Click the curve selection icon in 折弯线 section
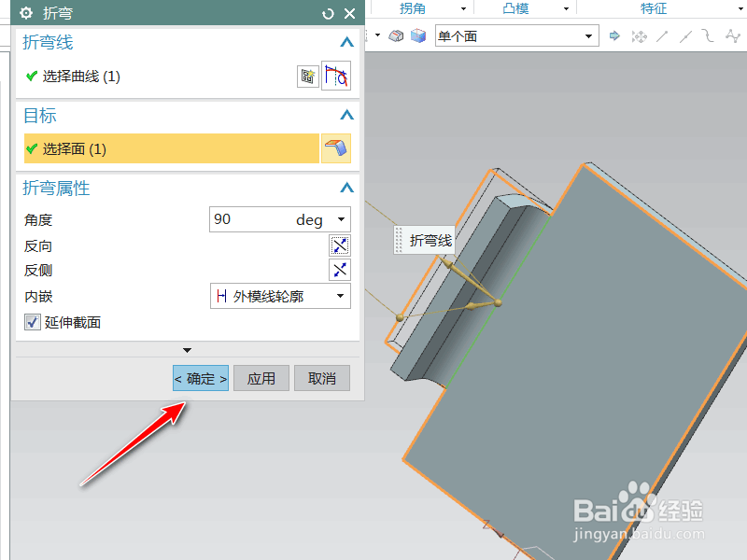The height and width of the screenshot is (560, 747). pos(336,76)
